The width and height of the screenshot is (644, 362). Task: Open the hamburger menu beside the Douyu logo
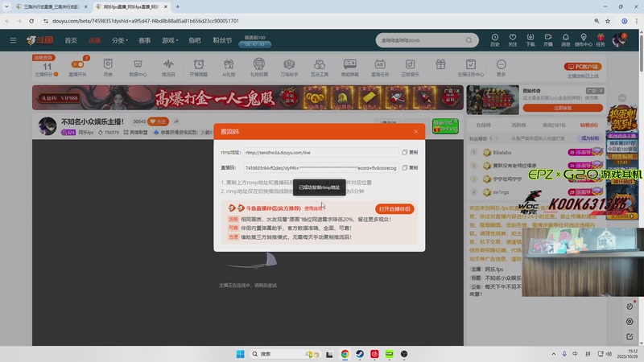click(x=13, y=40)
